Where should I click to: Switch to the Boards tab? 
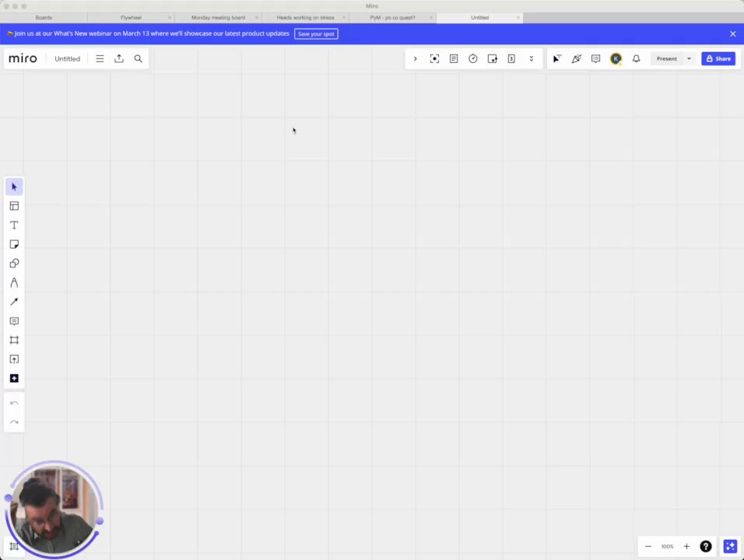click(44, 18)
